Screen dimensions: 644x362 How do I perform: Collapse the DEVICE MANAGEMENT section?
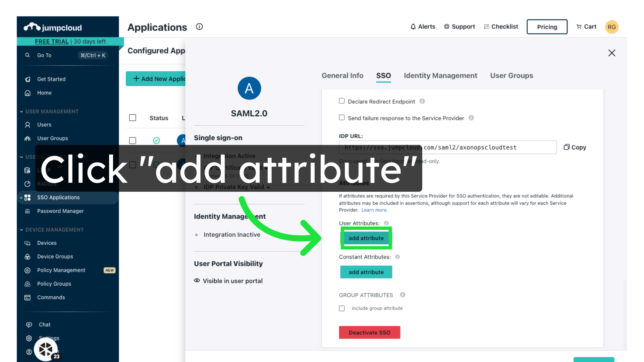(x=21, y=230)
